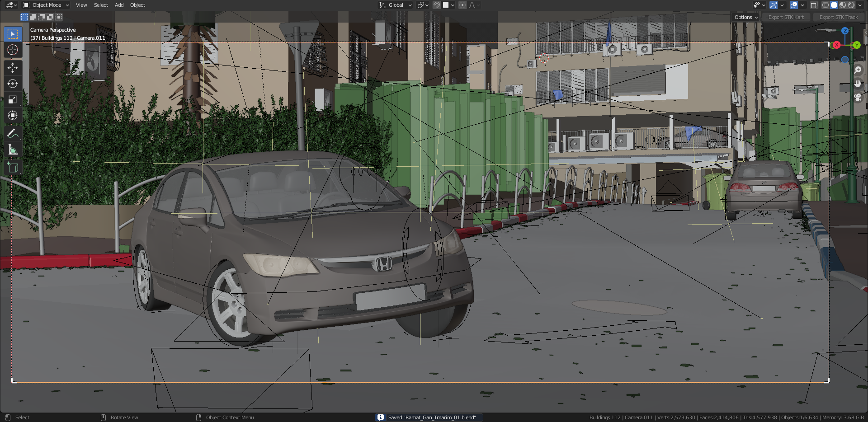Viewport: 868px width, 422px height.
Task: Disable the viewport overlays toggle
Action: click(x=794, y=5)
